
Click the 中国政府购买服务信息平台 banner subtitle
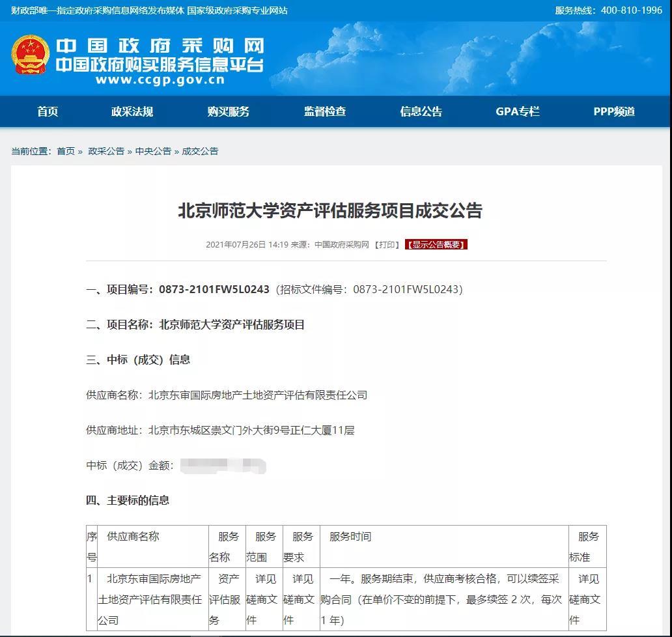pos(160,64)
